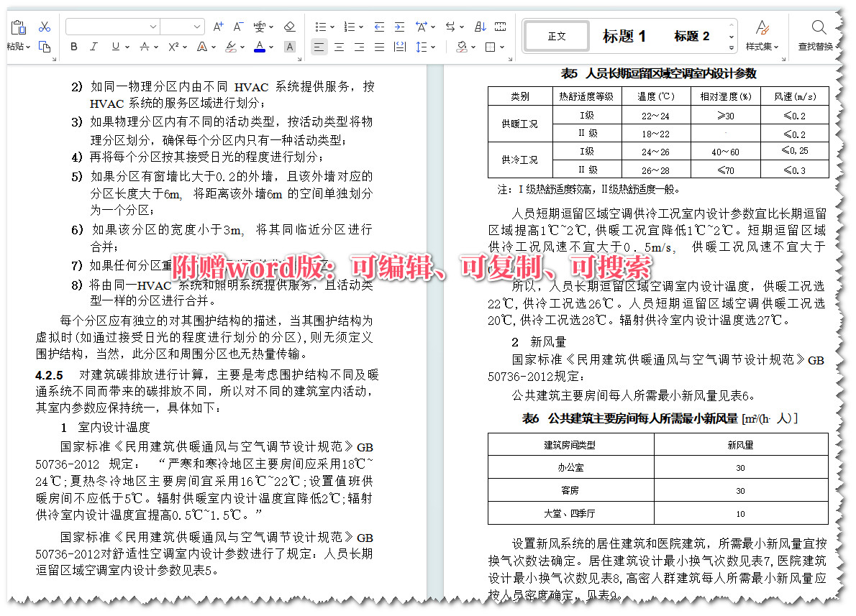This screenshot has height=616, width=856.
Task: Expand the font size dropdown
Action: coord(196,26)
